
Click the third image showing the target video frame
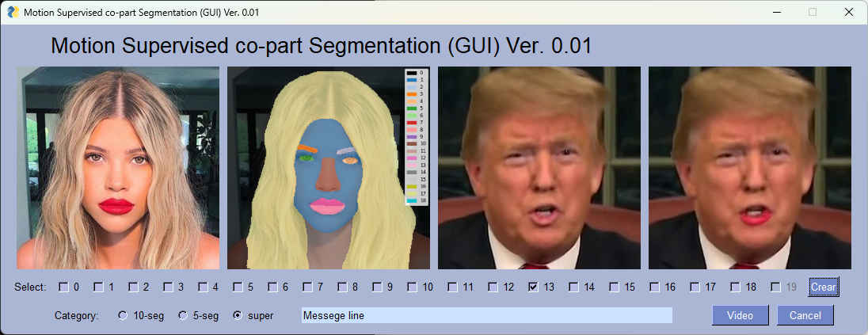click(x=539, y=168)
